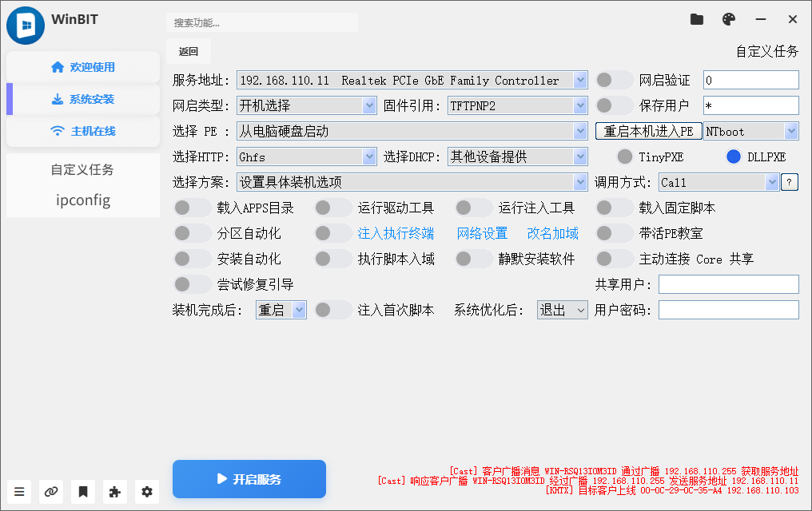Screen dimensions: 812x511
Task: Enable the 安装自动化 switch
Action: tap(192, 259)
